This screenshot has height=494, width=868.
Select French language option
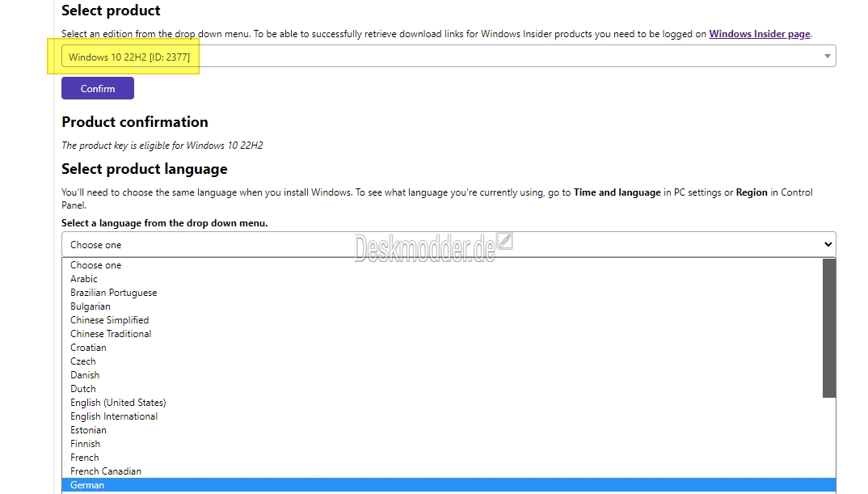[442, 458]
